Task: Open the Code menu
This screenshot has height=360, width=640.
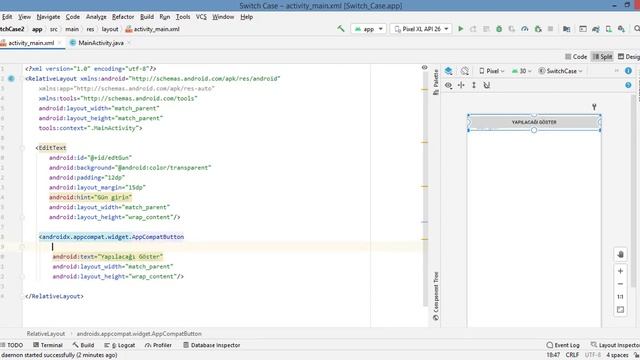Action: coord(73,17)
